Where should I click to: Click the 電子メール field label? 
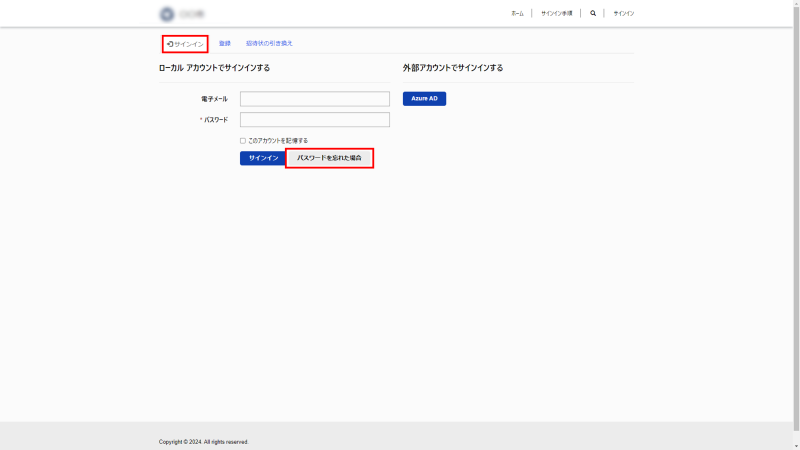214,99
